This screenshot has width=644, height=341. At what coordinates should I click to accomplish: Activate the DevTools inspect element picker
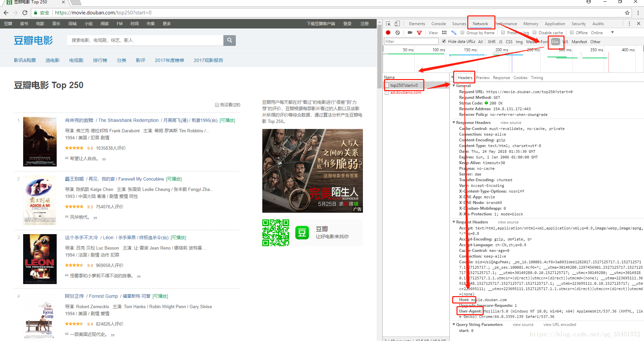coord(388,24)
